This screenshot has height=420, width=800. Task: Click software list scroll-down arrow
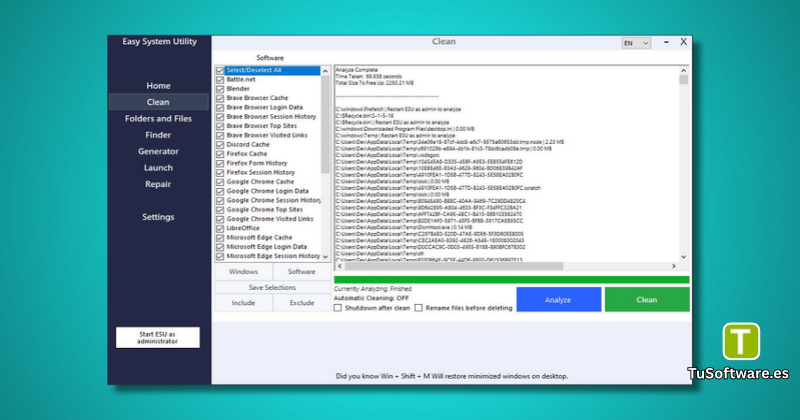(x=326, y=257)
